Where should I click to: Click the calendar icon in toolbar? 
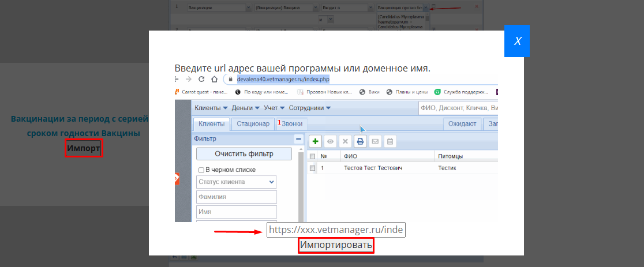click(390, 141)
